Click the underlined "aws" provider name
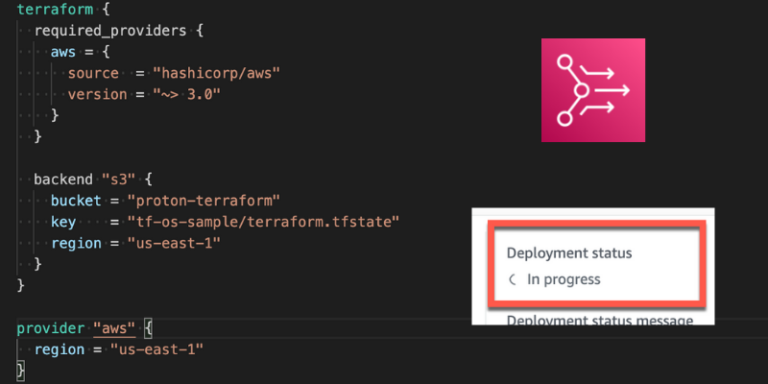The height and width of the screenshot is (384, 768). (114, 328)
